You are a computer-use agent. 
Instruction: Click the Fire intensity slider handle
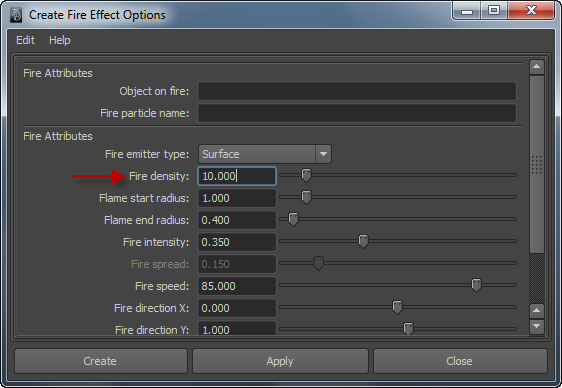click(363, 241)
